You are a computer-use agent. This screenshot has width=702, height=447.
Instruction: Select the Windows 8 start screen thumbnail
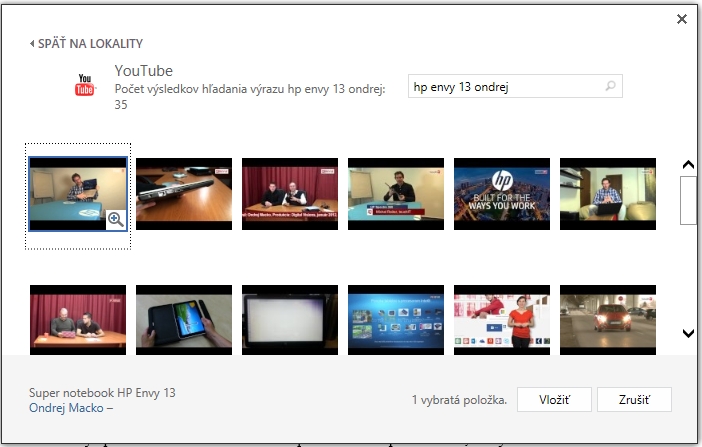pyautogui.click(x=396, y=321)
